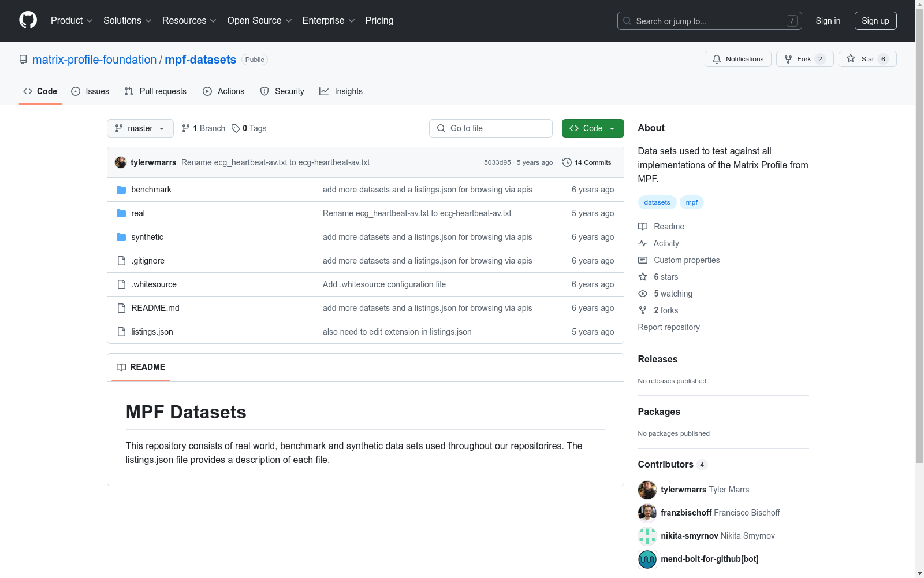Click the listings.json file icon
The image size is (924, 578).
[x=121, y=332]
